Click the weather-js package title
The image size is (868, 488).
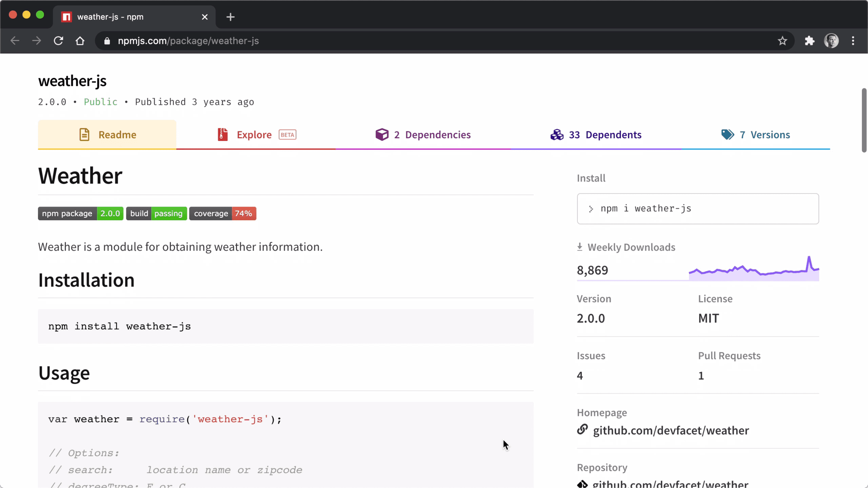pyautogui.click(x=72, y=81)
